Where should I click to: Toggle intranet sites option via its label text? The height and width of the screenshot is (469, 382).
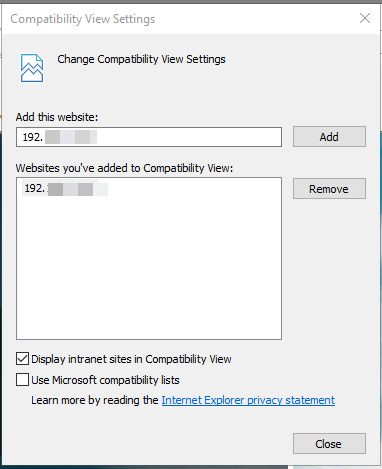pyautogui.click(x=131, y=359)
